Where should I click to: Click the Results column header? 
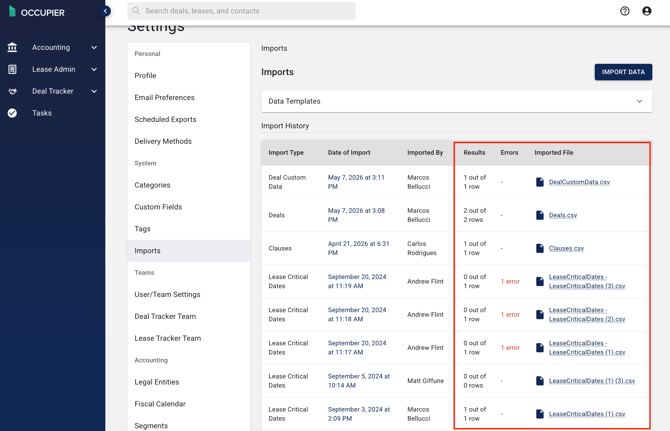point(474,152)
